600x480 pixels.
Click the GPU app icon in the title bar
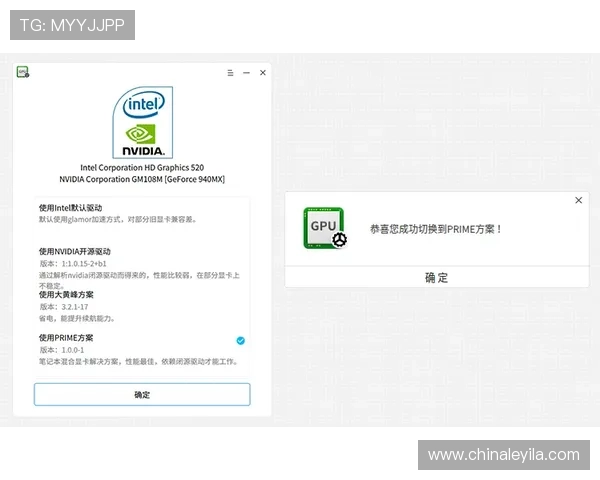pyautogui.click(x=23, y=72)
